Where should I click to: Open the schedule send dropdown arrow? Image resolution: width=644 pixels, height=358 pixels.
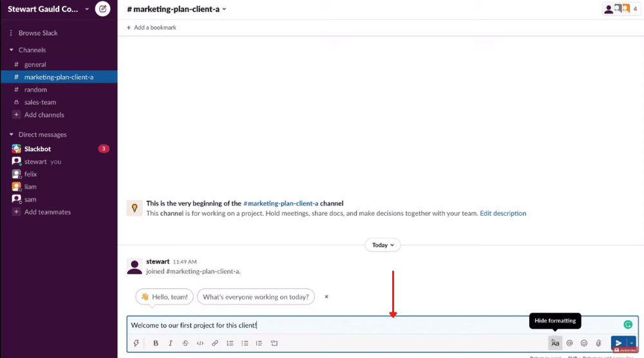(x=632, y=343)
